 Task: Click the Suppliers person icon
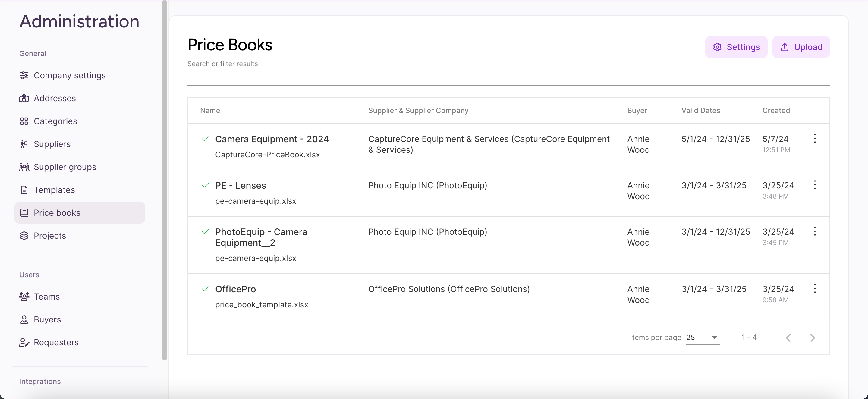coord(24,144)
